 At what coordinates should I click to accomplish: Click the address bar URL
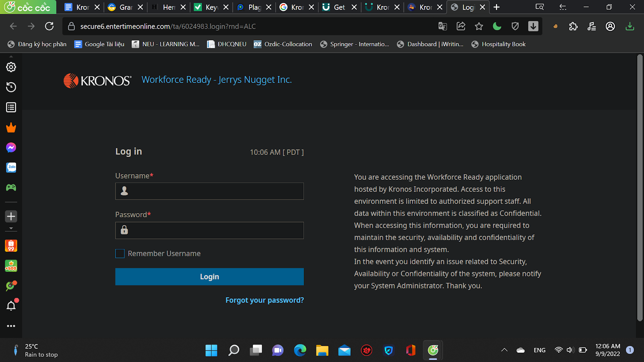coord(168,26)
